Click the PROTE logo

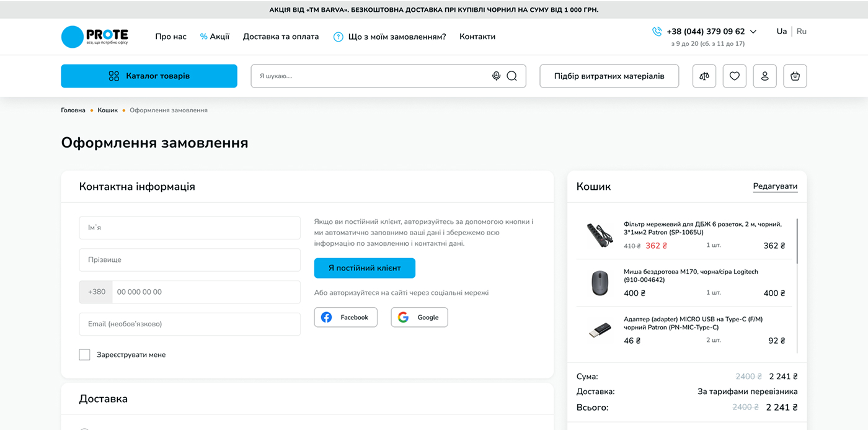pyautogui.click(x=95, y=37)
